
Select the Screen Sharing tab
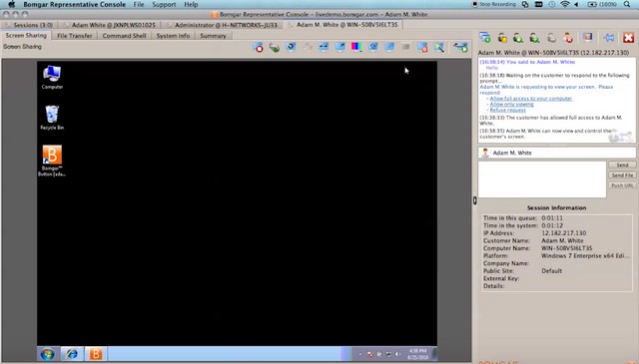(26, 36)
